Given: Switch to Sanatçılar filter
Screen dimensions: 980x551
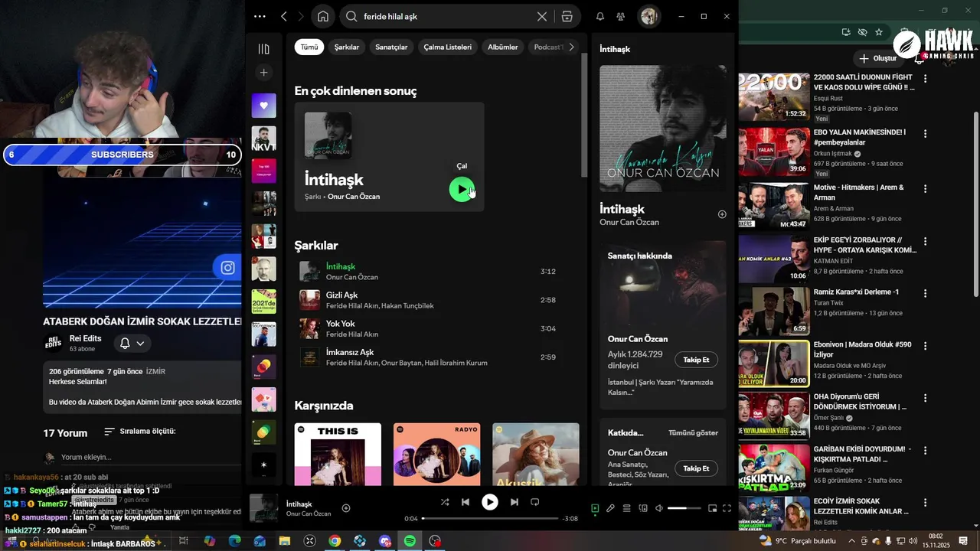Looking at the screenshot, I should click(391, 47).
